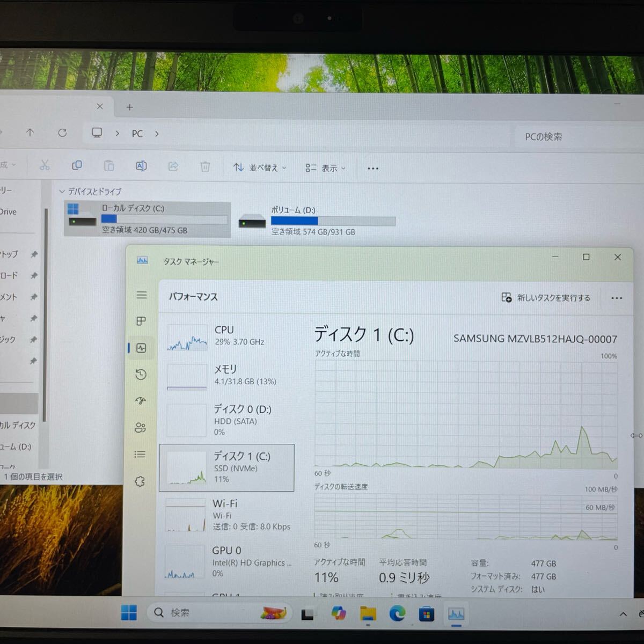Open the Explorer toolbar more options (...)
This screenshot has width=644, height=644.
pos(373,169)
